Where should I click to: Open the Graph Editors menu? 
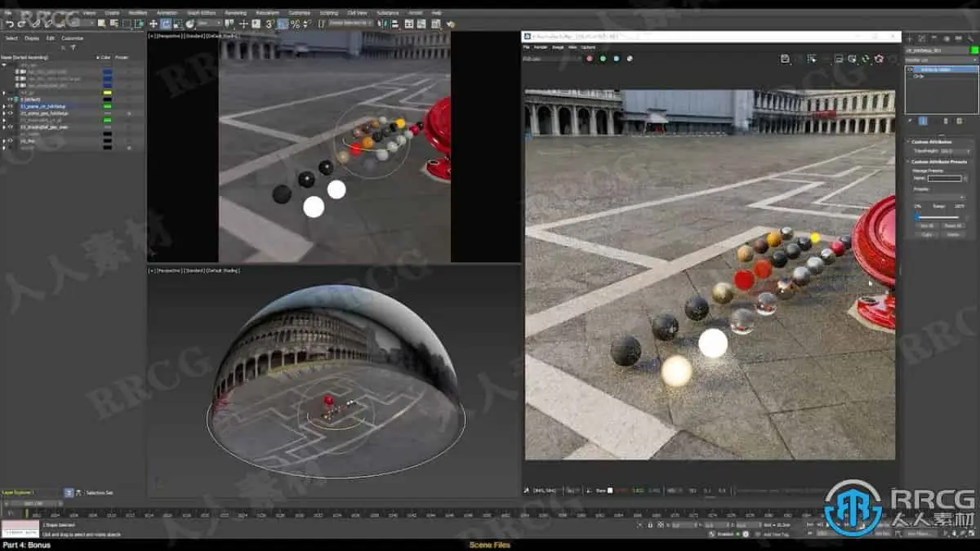point(201,13)
